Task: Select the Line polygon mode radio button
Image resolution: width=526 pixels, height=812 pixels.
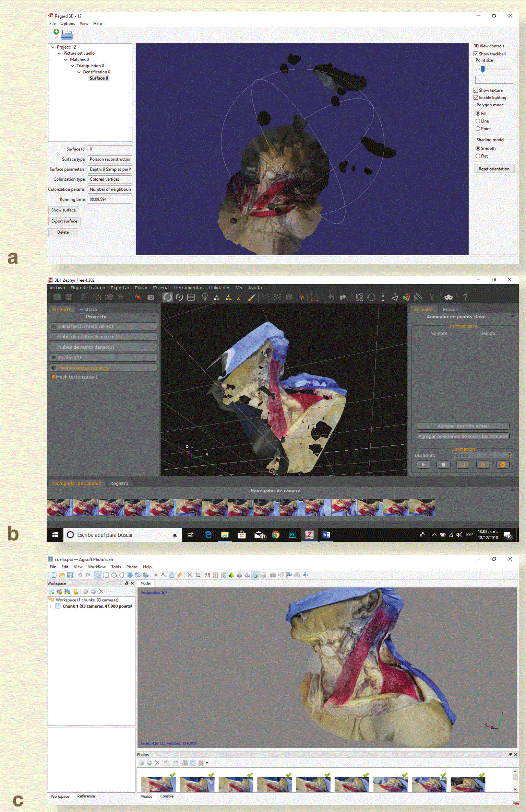Action: 478,121
